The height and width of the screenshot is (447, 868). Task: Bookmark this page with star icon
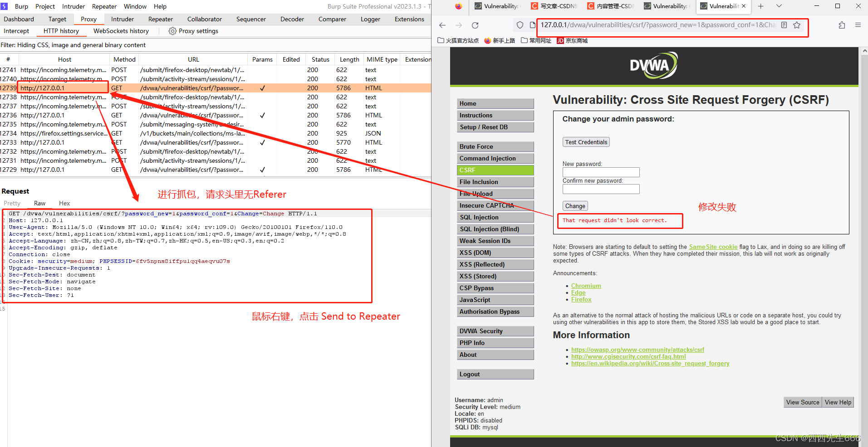tap(797, 25)
